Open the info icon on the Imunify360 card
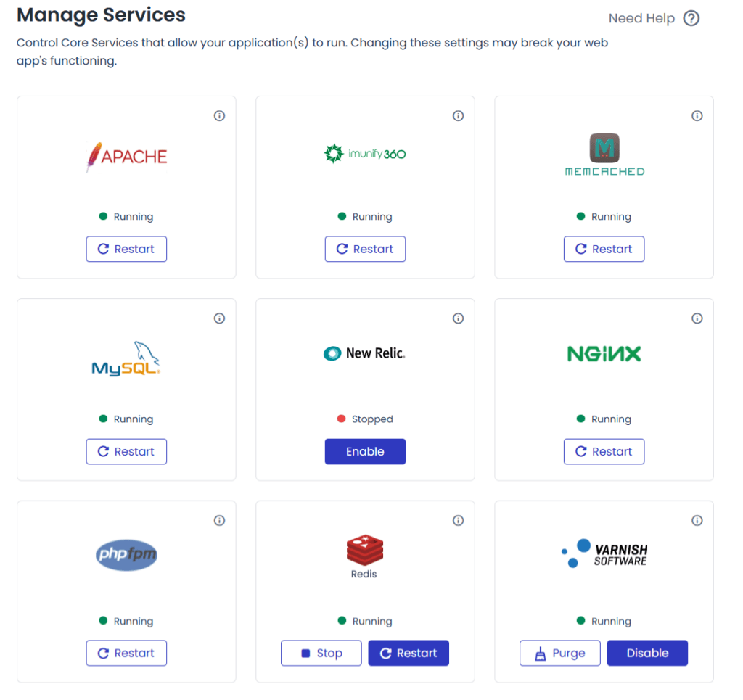This screenshot has height=700, width=743. click(458, 116)
